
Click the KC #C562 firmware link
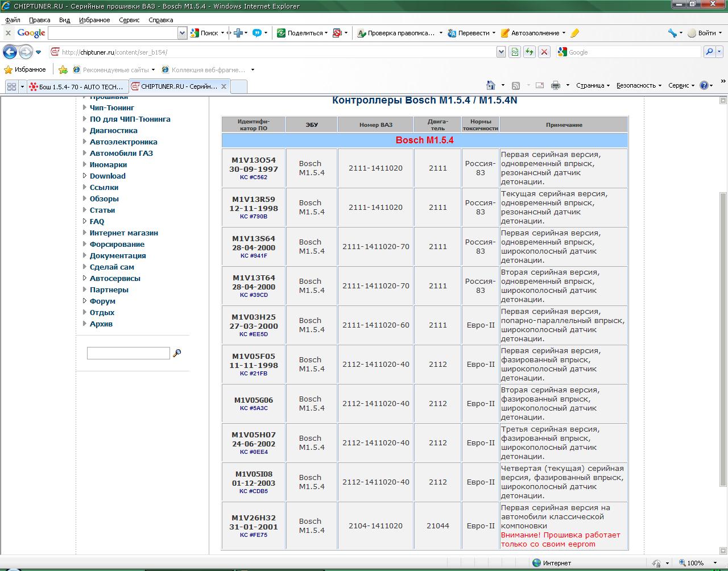pyautogui.click(x=254, y=177)
